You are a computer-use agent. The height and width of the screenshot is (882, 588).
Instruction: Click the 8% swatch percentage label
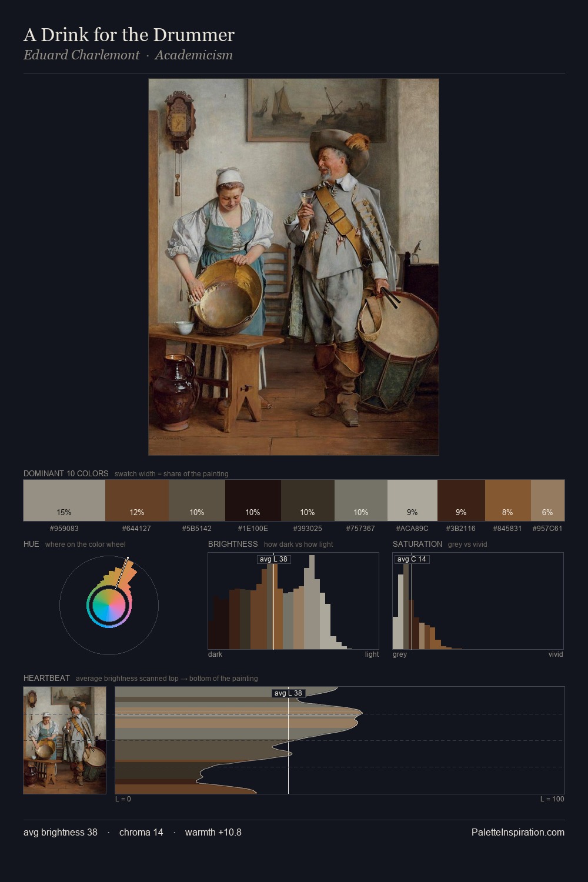[507, 512]
